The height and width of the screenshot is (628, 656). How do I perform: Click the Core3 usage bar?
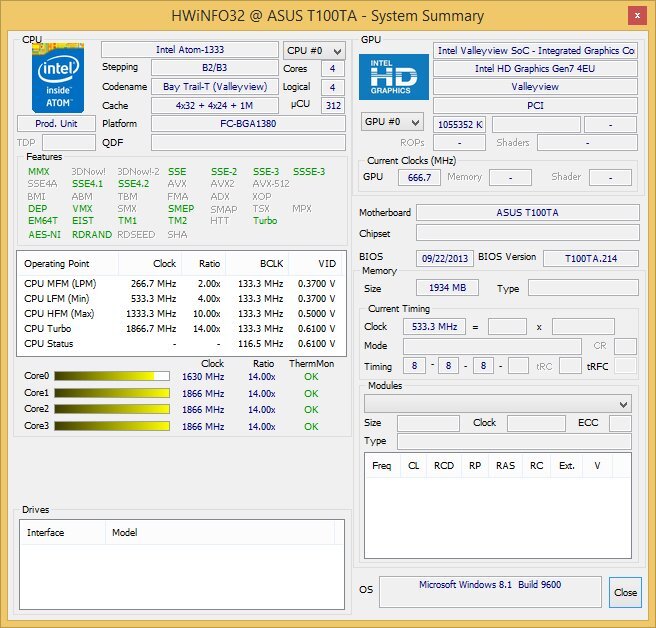tap(112, 426)
